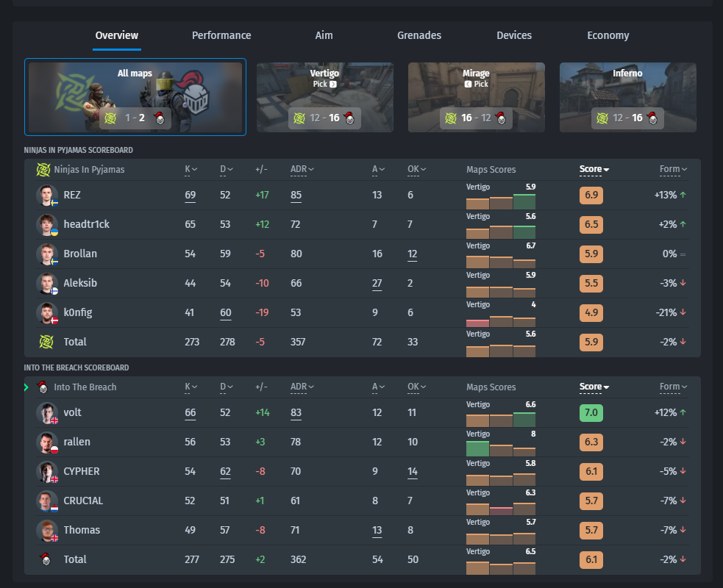Sort Ninjas In Pyjamas by D column
723x588 pixels.
tap(227, 170)
